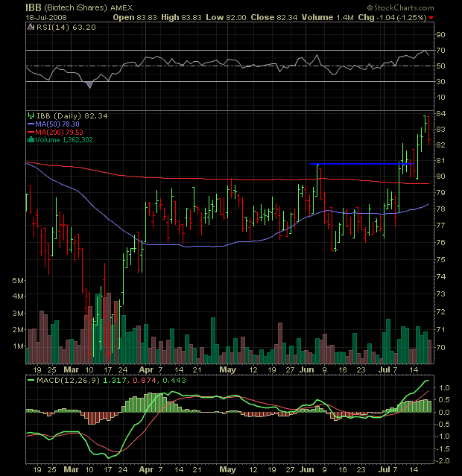Click the High 83.83 value
Screen dimensions: 462x476
click(x=181, y=18)
